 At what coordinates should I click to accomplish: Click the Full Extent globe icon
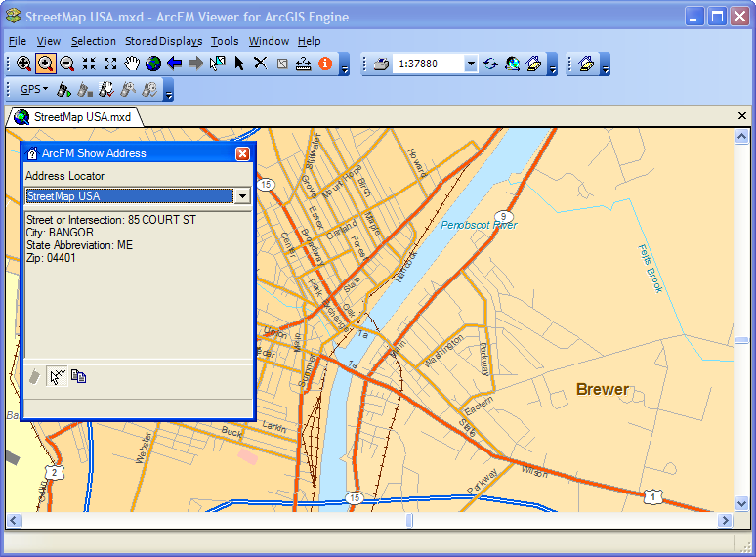153,64
